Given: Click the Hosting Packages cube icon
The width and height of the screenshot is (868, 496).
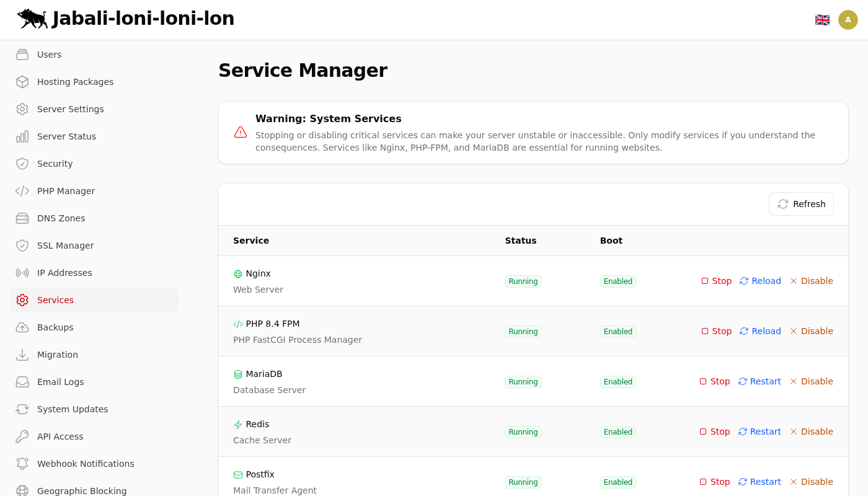Looking at the screenshot, I should pyautogui.click(x=22, y=82).
